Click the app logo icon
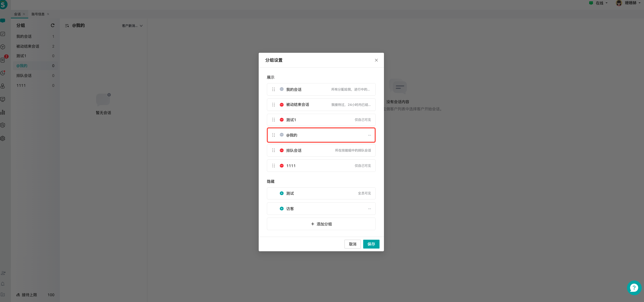The height and width of the screenshot is (302, 644). point(3,5)
